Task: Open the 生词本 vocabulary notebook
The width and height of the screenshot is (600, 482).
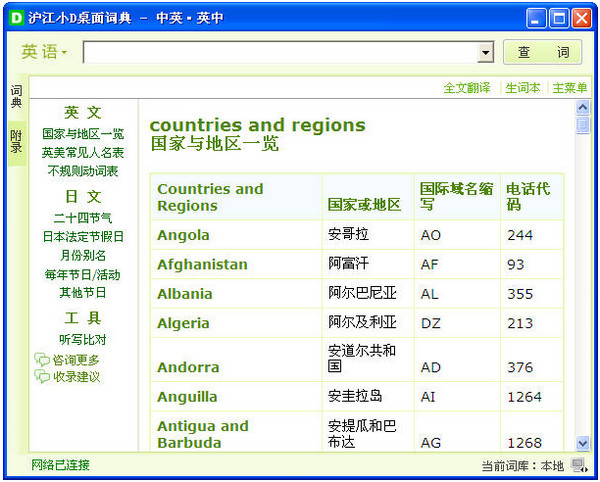Action: (523, 88)
